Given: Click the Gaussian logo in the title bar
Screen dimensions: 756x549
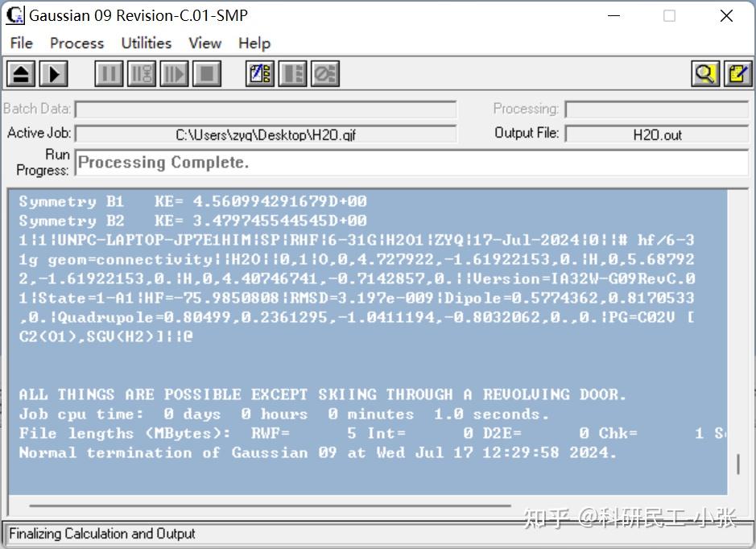Looking at the screenshot, I should (x=14, y=14).
